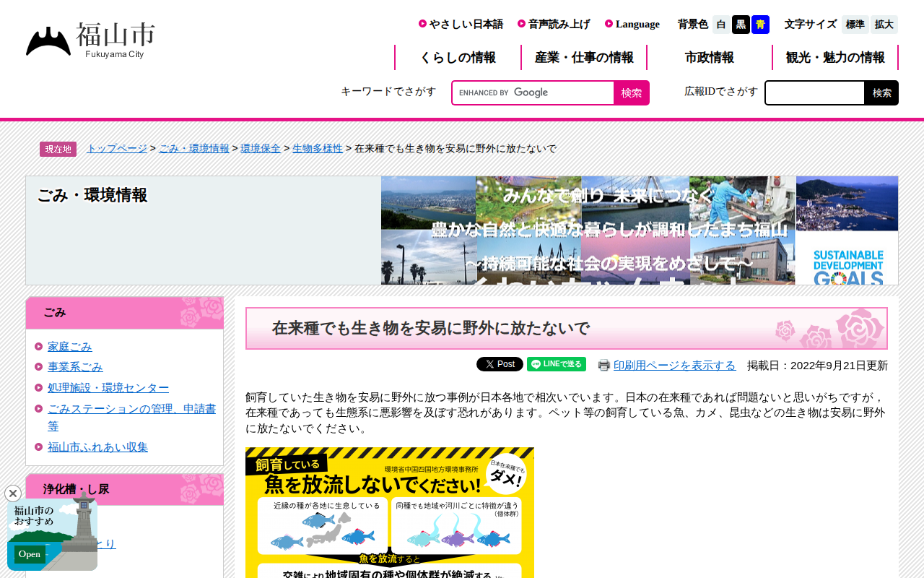
Task: Open 市政情報 menu
Action: coord(710,58)
